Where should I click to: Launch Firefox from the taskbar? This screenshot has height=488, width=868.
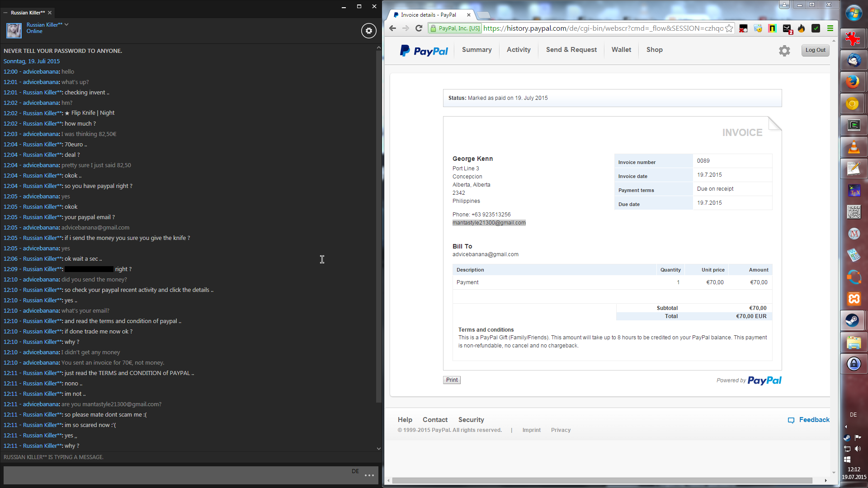(x=853, y=82)
